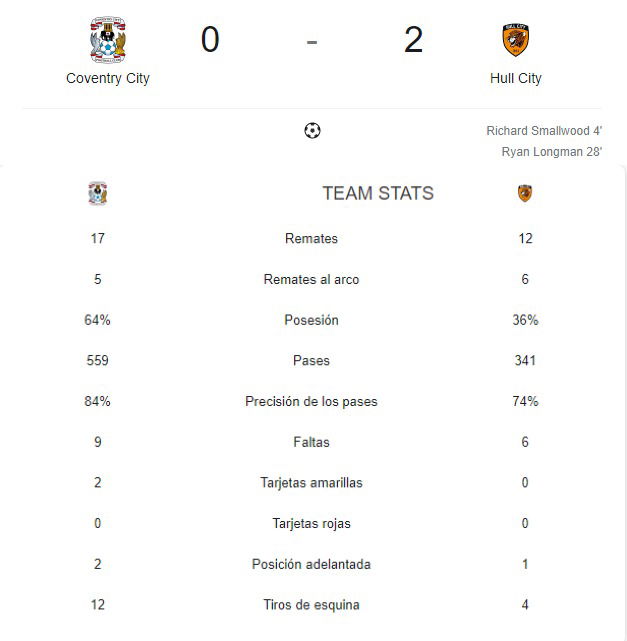627x641 pixels.
Task: Open the Coventry City team name link
Action: pyautogui.click(x=108, y=78)
